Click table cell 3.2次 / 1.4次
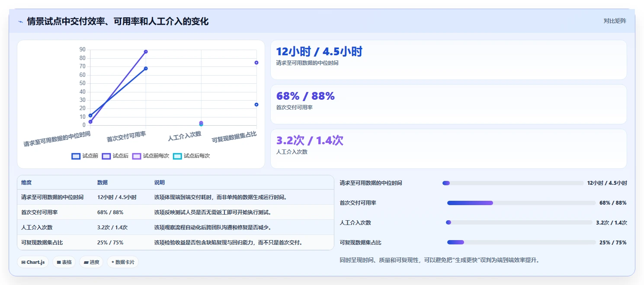This screenshot has width=644, height=285. pos(112,227)
